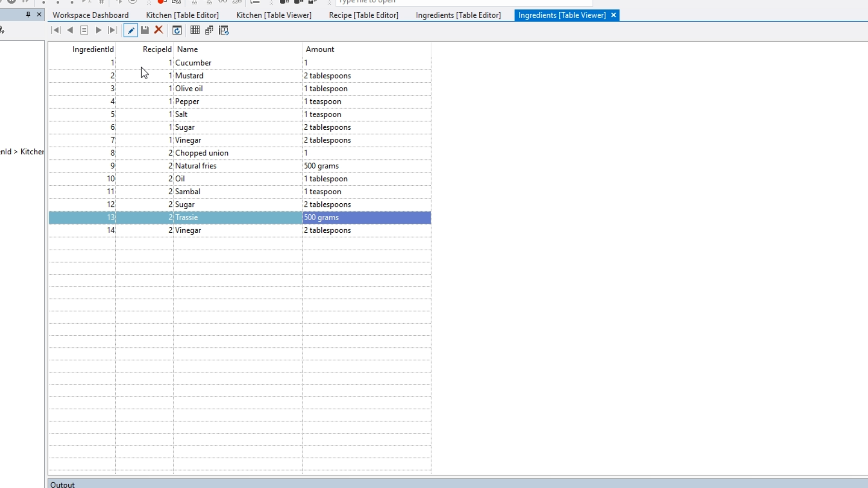
Task: Go to the next record
Action: [x=98, y=30]
